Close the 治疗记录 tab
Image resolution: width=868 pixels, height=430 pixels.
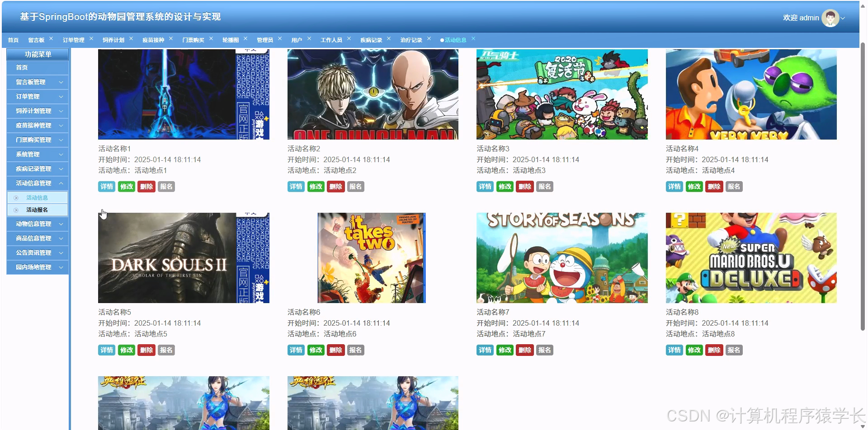coord(429,38)
